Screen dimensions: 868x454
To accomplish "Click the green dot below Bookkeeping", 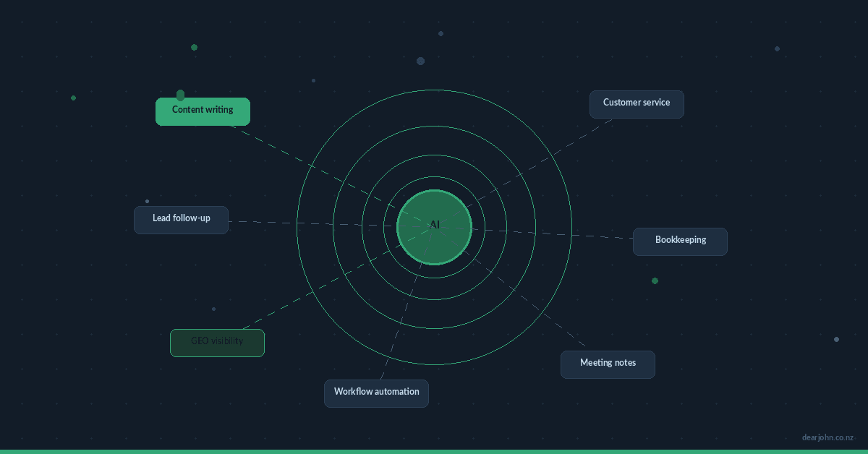I will [x=655, y=280].
